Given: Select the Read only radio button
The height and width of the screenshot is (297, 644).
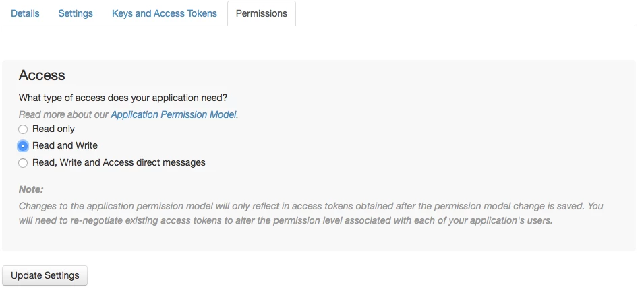Looking at the screenshot, I should tap(23, 129).
